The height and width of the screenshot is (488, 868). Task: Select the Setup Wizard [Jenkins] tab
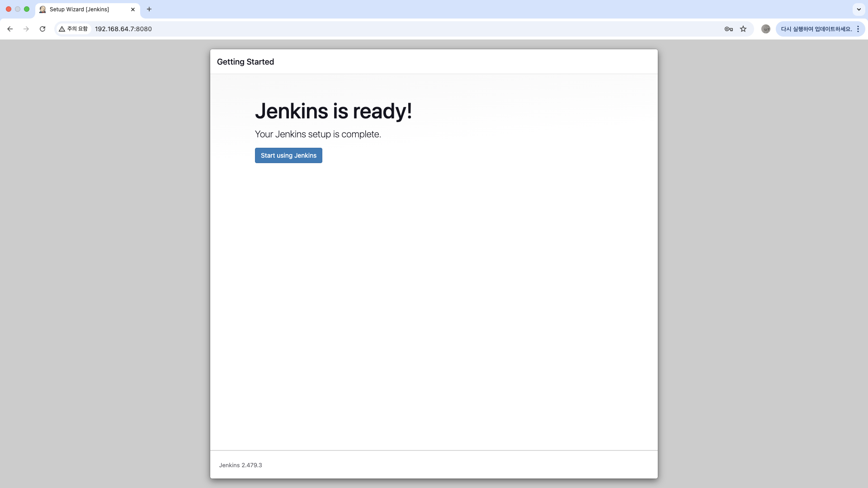(88, 9)
